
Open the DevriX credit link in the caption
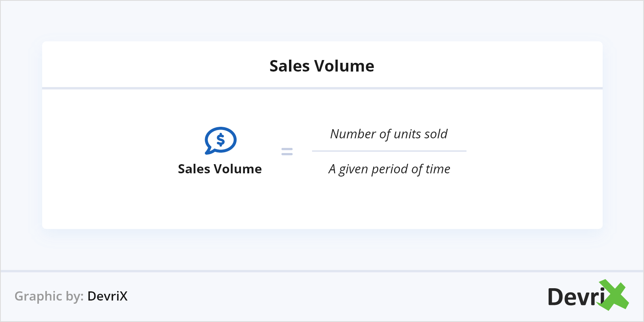107,296
